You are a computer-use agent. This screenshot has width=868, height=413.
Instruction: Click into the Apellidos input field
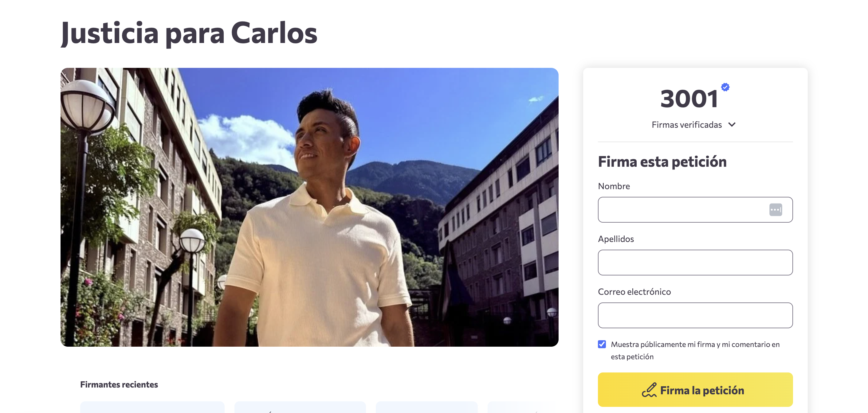tap(695, 263)
